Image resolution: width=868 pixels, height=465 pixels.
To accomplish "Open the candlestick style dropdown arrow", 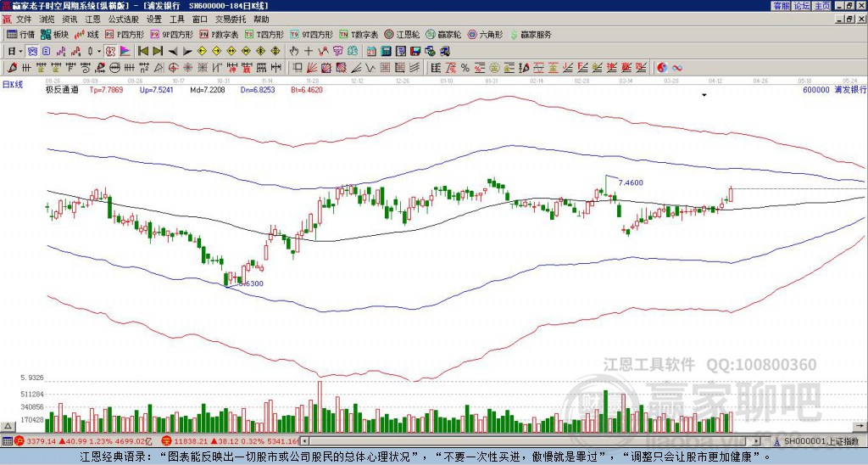I will [x=99, y=52].
